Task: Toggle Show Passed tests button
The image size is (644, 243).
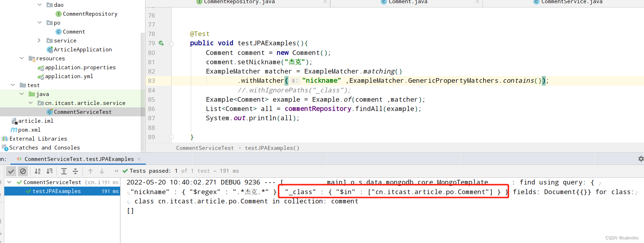Action: coord(11,171)
